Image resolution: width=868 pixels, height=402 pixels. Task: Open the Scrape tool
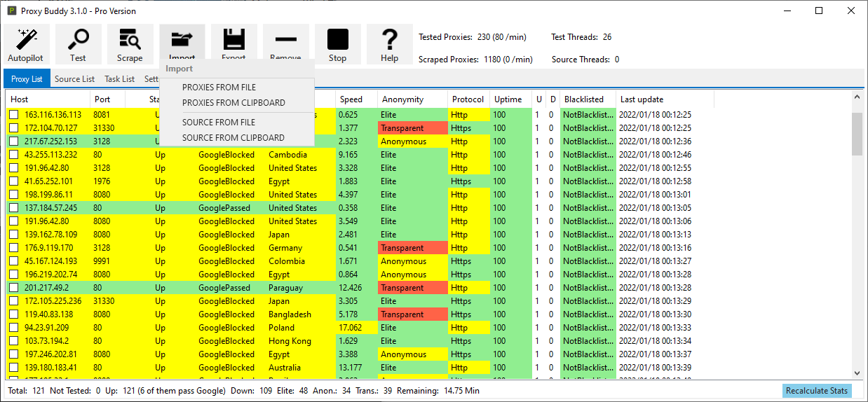(130, 39)
